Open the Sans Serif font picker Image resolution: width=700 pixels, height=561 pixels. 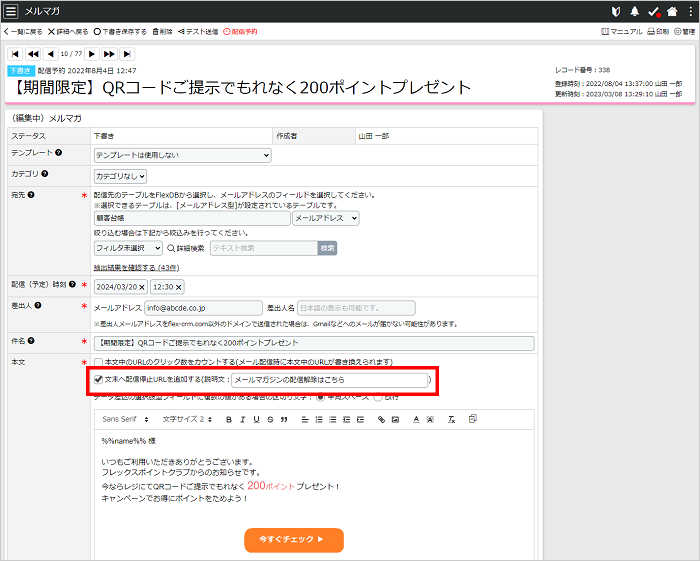(125, 419)
